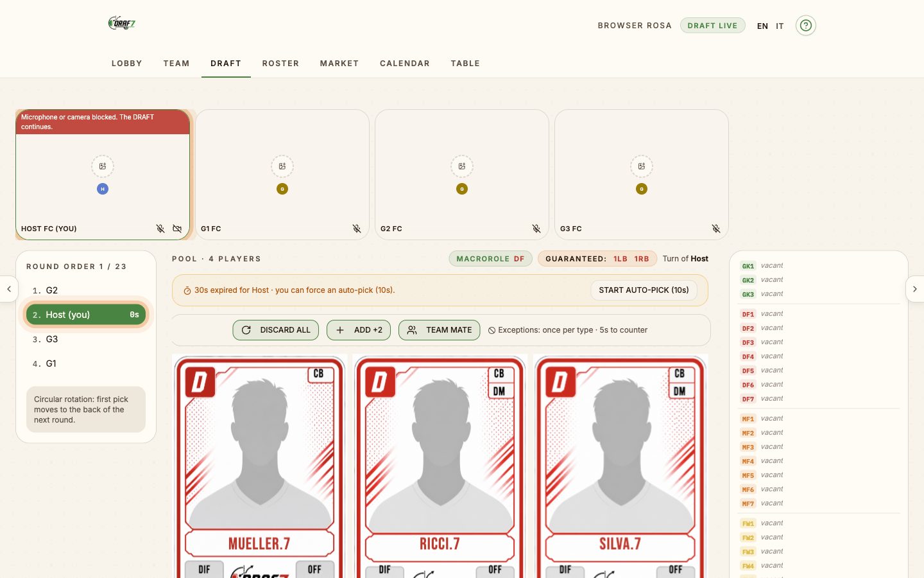Click the avatar placeholder in G2 FC tile

pyautogui.click(x=462, y=166)
